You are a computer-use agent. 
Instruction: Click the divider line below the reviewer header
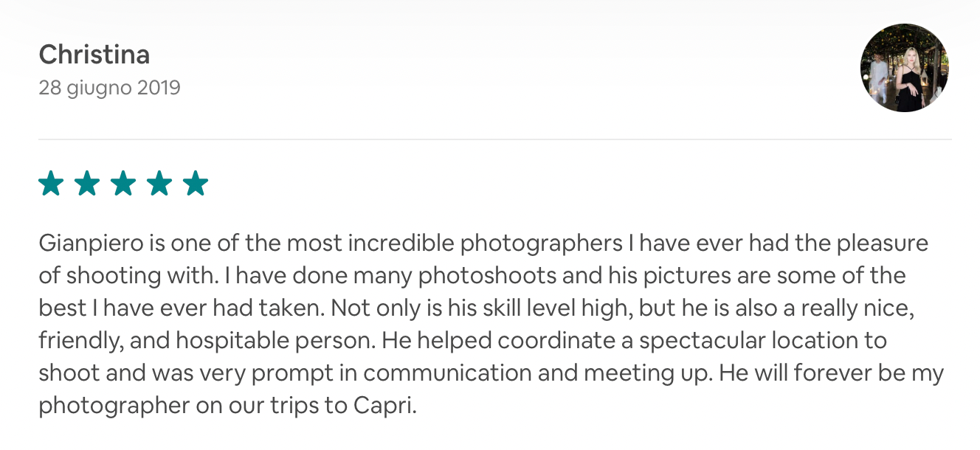(x=494, y=139)
